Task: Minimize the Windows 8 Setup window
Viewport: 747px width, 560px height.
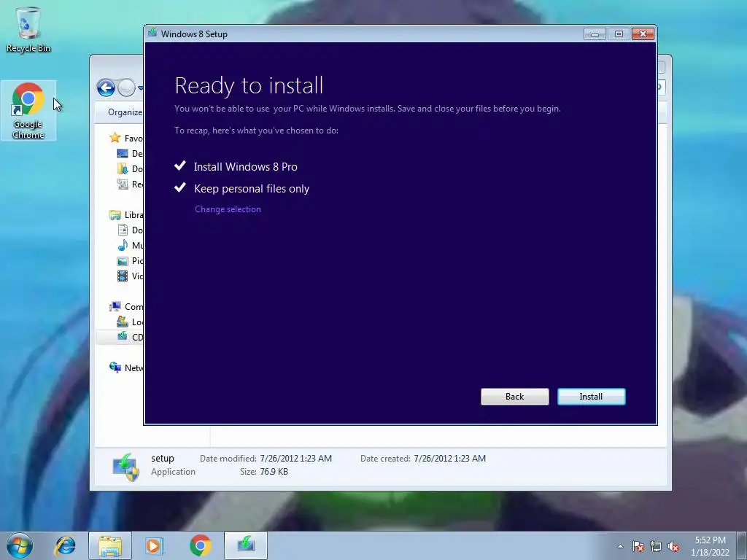Action: click(595, 34)
